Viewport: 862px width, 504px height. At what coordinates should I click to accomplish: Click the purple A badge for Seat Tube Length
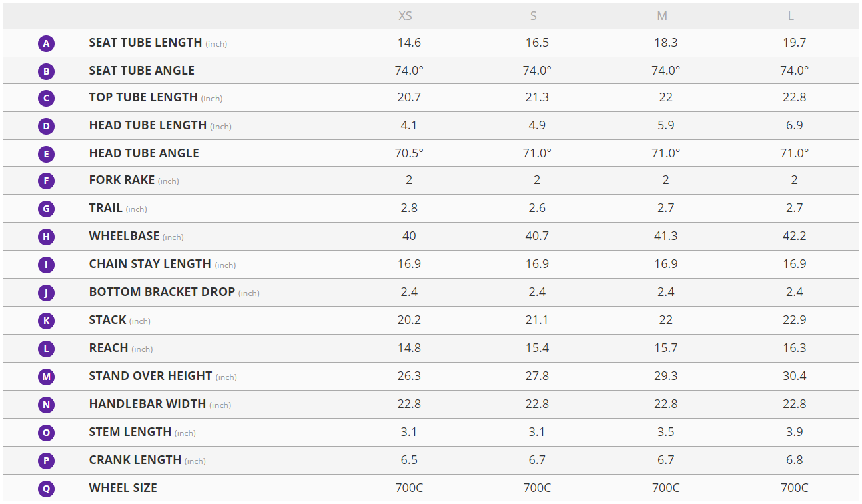point(46,44)
